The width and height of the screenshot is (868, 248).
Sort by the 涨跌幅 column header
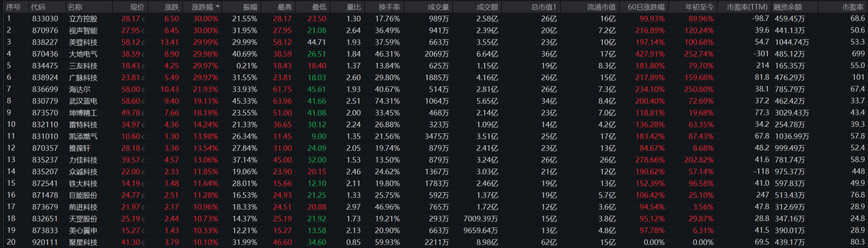pos(202,7)
